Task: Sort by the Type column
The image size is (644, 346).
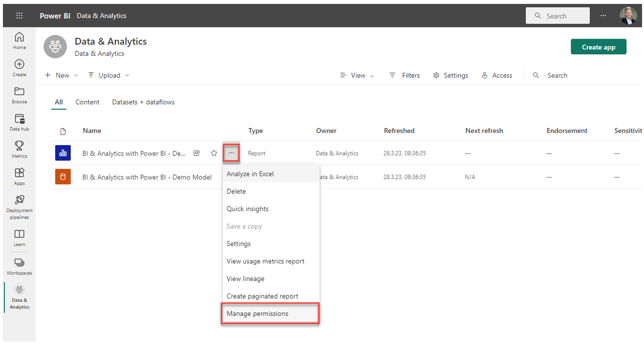Action: point(255,130)
